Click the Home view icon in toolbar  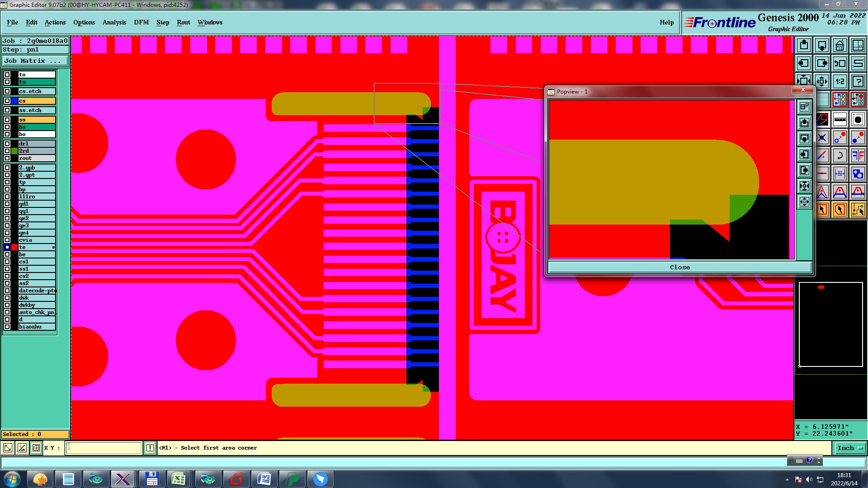click(840, 45)
